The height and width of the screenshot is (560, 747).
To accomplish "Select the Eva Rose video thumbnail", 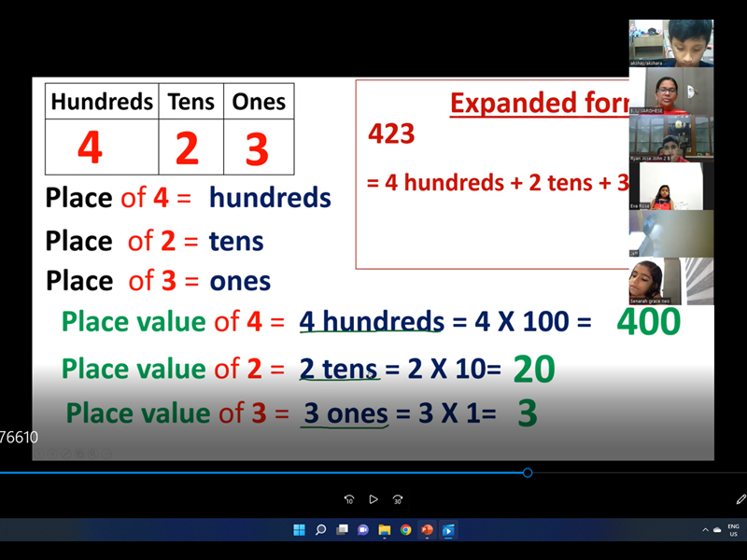I will 665,185.
